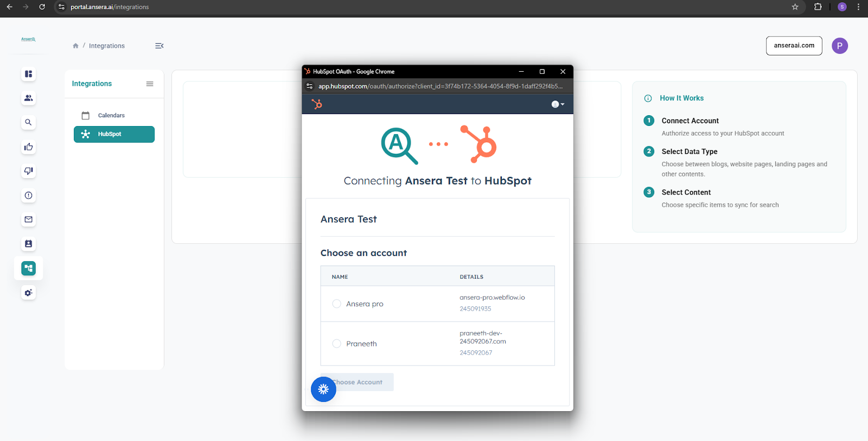
Task: Bookmark this page with the star icon
Action: pos(795,7)
